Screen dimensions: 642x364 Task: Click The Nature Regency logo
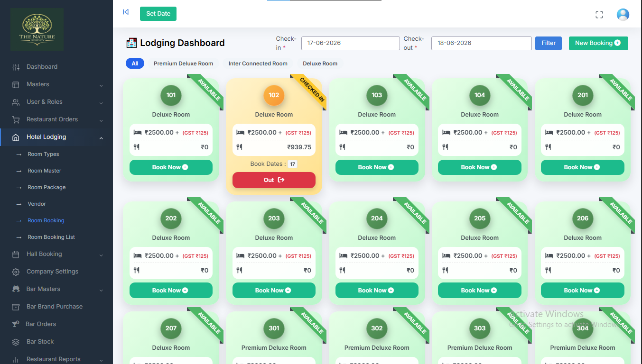37,29
